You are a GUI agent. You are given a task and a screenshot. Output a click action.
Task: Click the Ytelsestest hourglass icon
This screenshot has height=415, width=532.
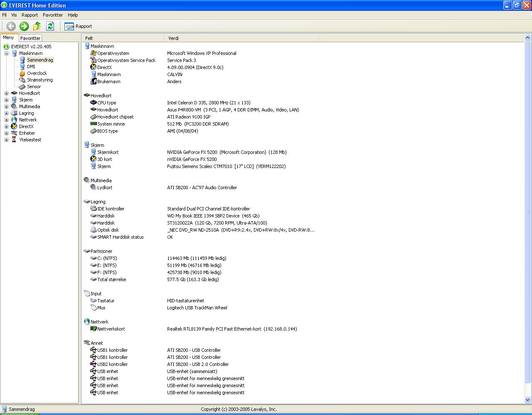point(14,140)
